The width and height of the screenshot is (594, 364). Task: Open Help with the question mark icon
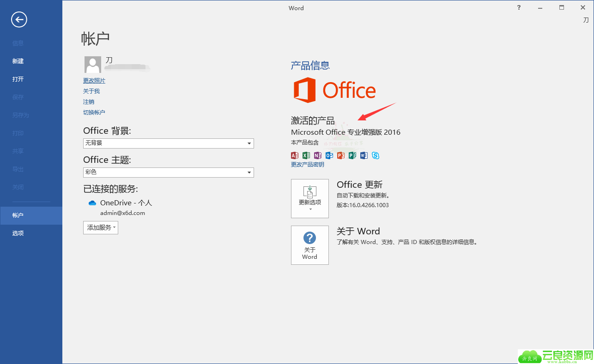click(519, 7)
